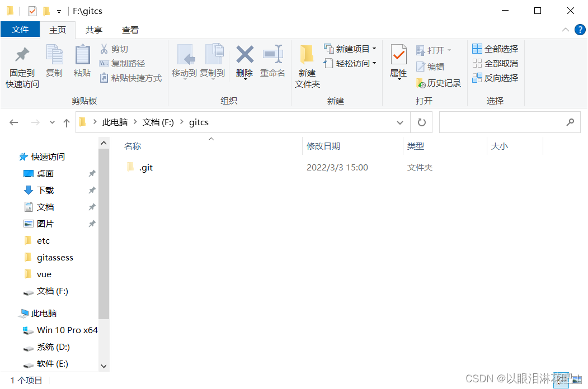
Task: Collapse the ribbon with the chevron
Action: click(x=566, y=30)
